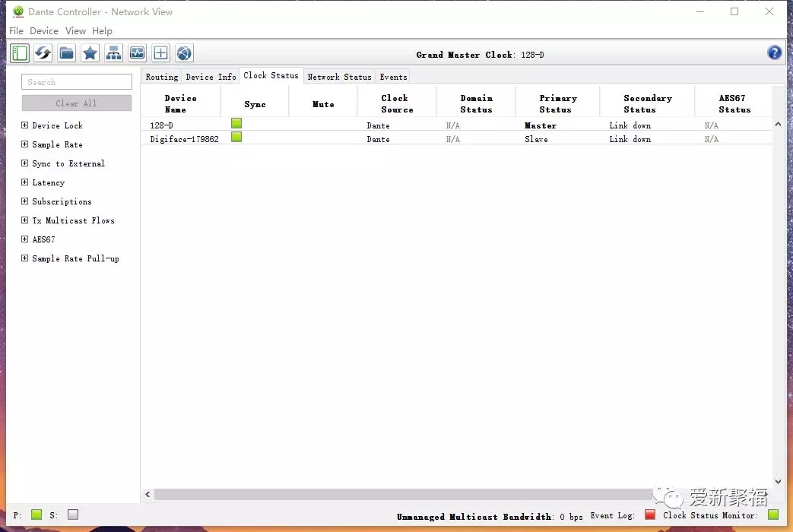Image resolution: width=793 pixels, height=532 pixels.
Task: Toggle the filter pane toolbar icon
Action: point(19,53)
